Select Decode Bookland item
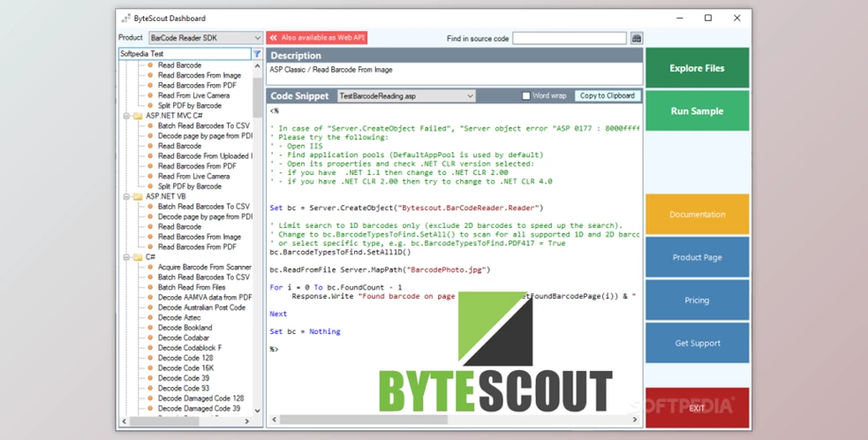The height and width of the screenshot is (440, 868). (185, 328)
